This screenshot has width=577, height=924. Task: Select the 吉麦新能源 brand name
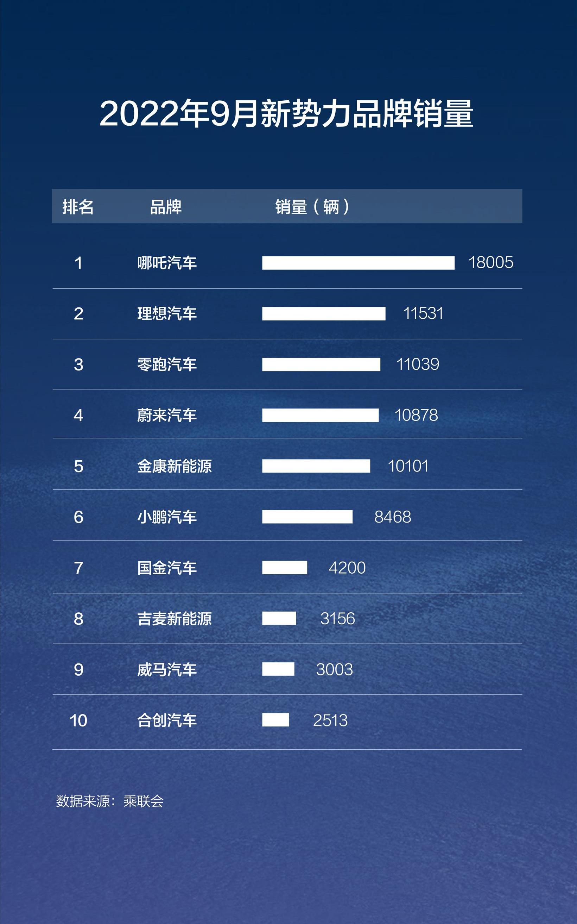pyautogui.click(x=175, y=619)
